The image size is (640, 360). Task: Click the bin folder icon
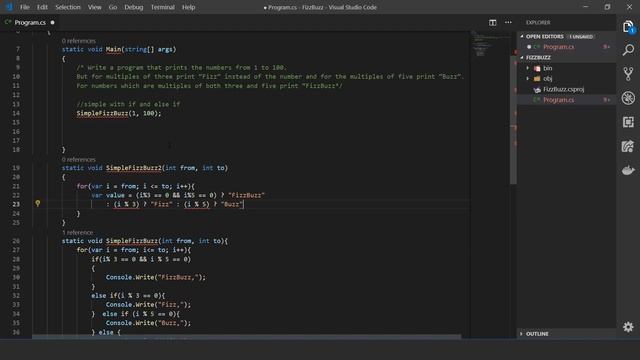click(537, 68)
